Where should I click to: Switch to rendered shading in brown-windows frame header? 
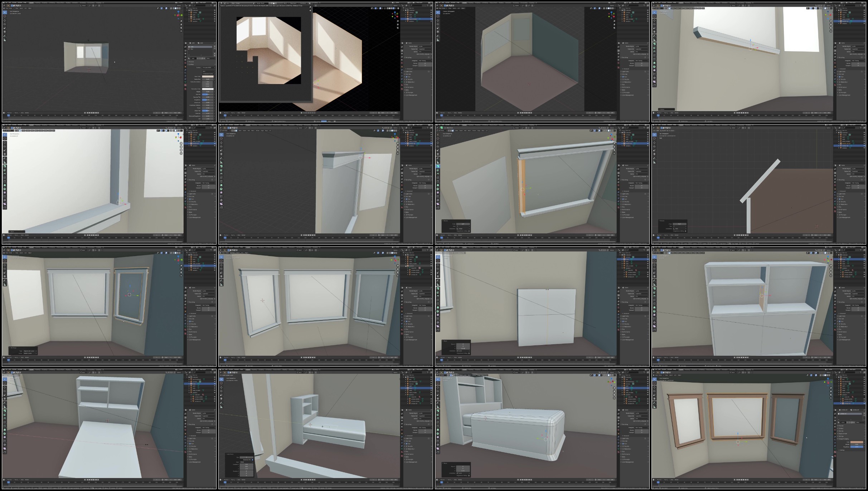click(829, 375)
